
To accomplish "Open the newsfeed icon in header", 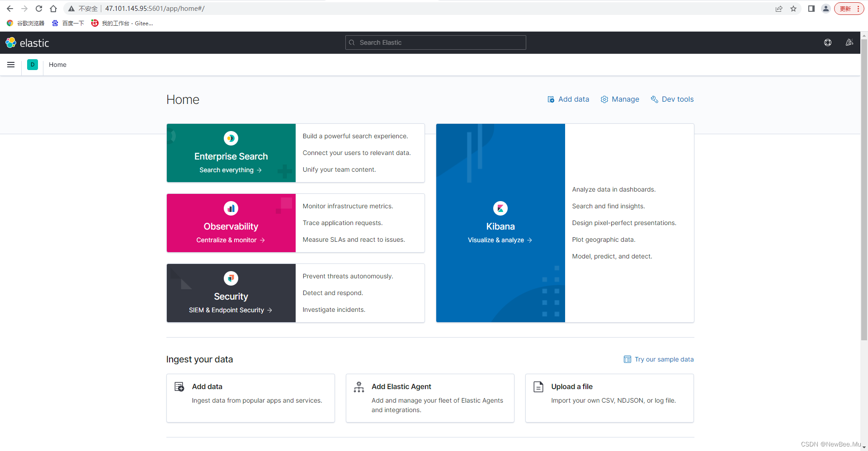I will pyautogui.click(x=849, y=42).
